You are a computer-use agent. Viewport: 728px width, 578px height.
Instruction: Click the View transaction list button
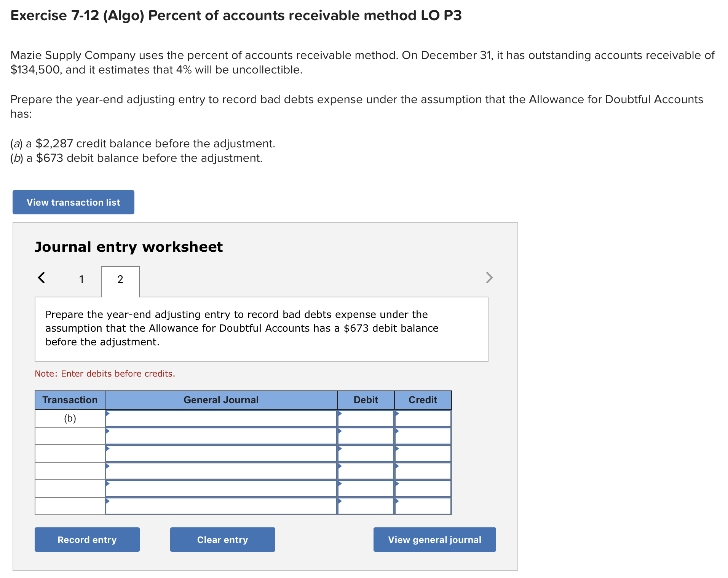[73, 202]
